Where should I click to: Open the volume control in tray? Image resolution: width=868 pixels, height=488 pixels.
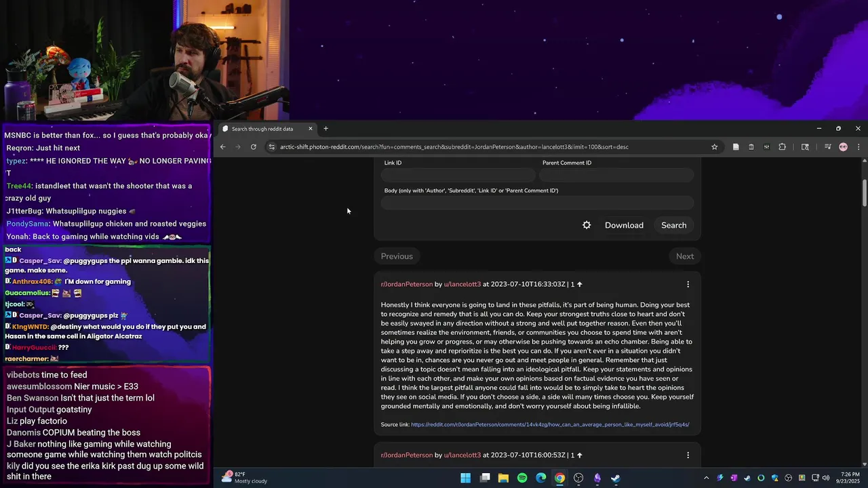[825, 478]
